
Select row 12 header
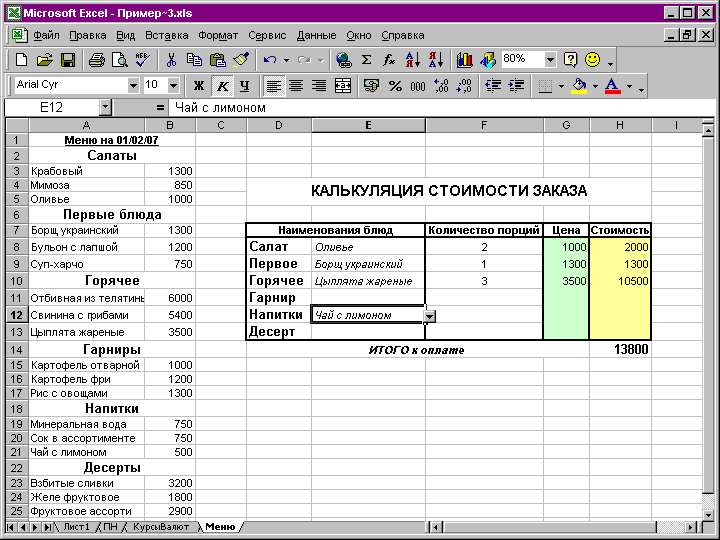pos(17,315)
